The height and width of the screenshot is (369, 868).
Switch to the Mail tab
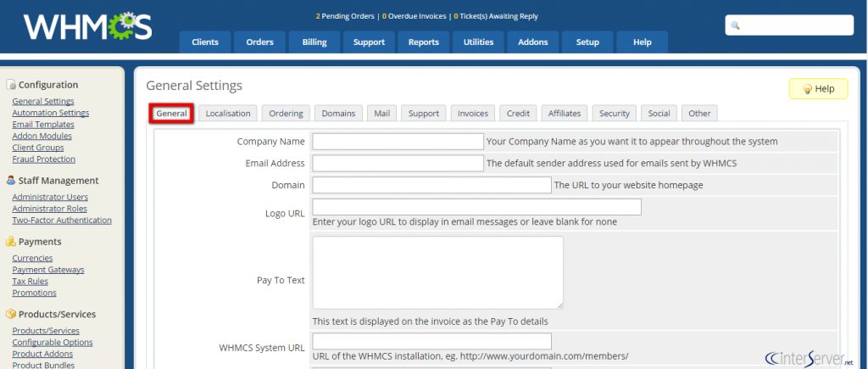pos(382,113)
